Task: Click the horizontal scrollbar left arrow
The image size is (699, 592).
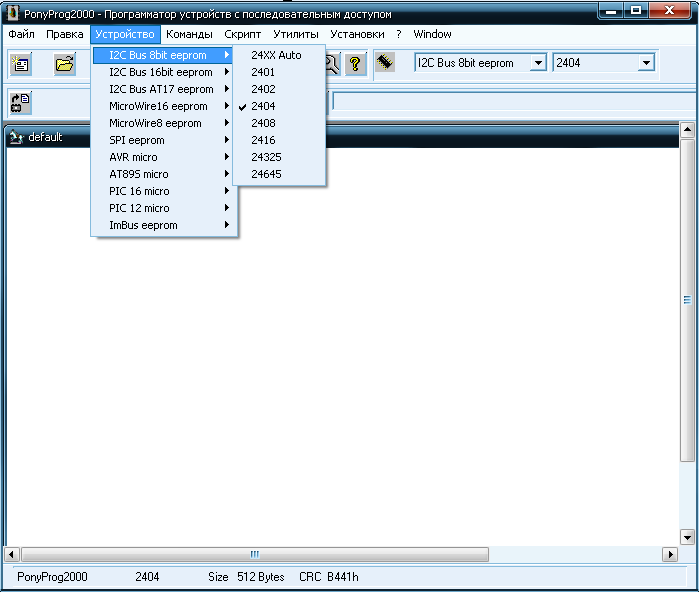Action: [11, 555]
